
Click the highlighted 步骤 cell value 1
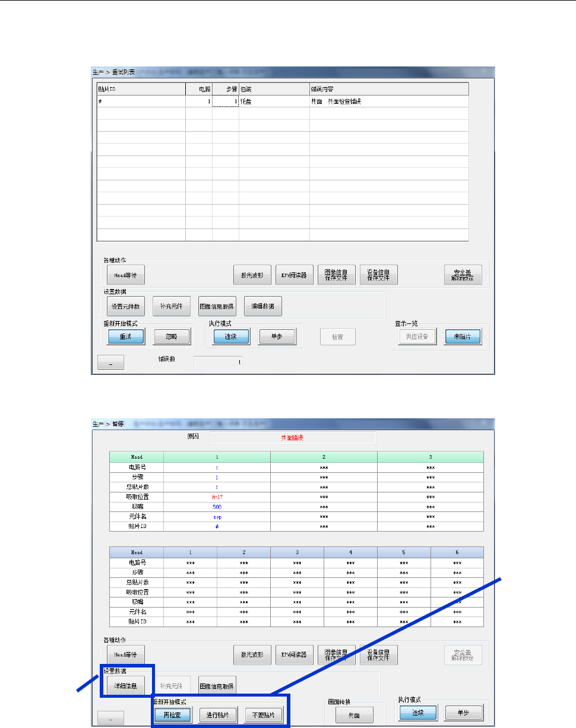(x=226, y=101)
